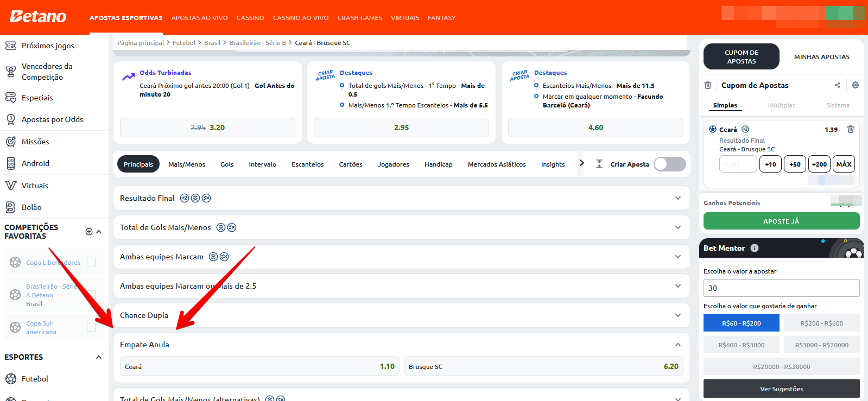The height and width of the screenshot is (401, 868).
Task: Click the Especiais sidebar icon
Action: pos(11,98)
